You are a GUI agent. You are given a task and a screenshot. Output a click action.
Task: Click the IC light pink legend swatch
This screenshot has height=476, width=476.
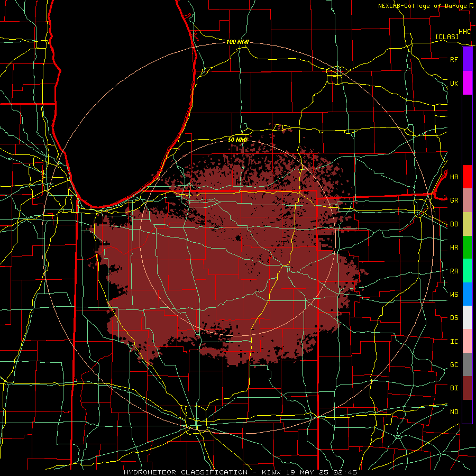(x=467, y=341)
